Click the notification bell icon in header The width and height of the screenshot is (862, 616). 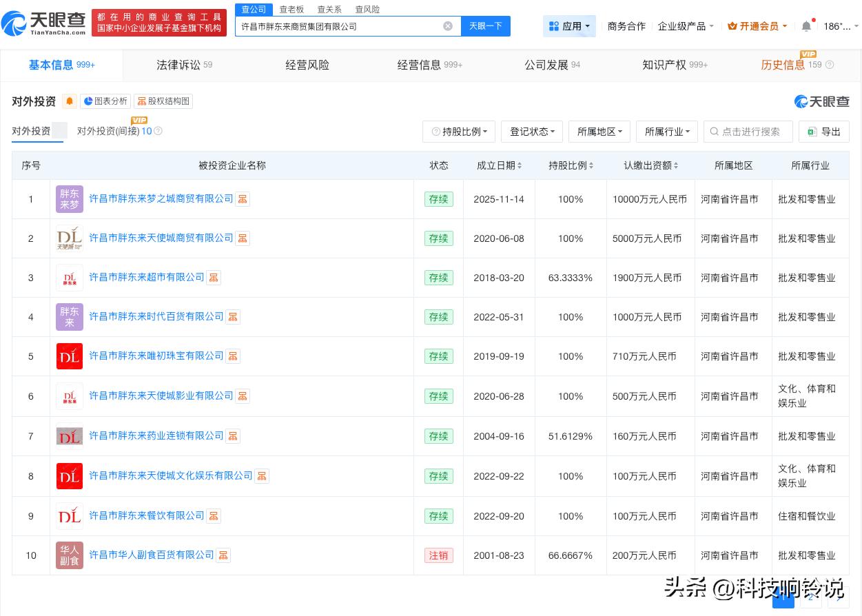pyautogui.click(x=806, y=26)
